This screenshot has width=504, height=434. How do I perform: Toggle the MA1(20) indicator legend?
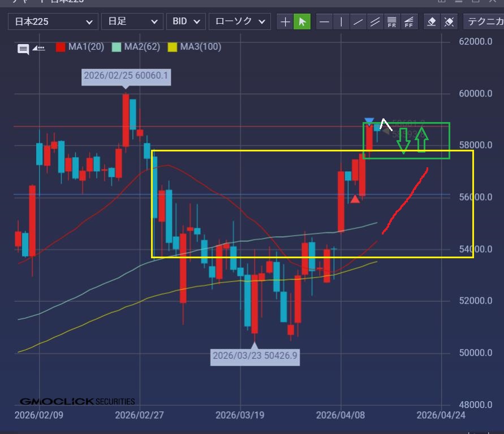click(x=80, y=47)
